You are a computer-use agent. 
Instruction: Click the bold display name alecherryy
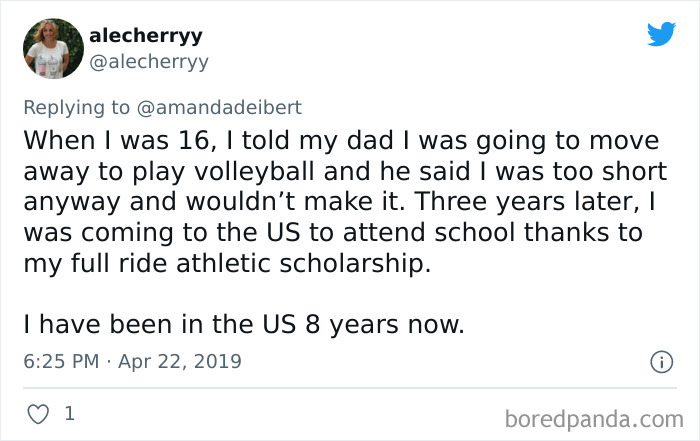click(x=146, y=36)
